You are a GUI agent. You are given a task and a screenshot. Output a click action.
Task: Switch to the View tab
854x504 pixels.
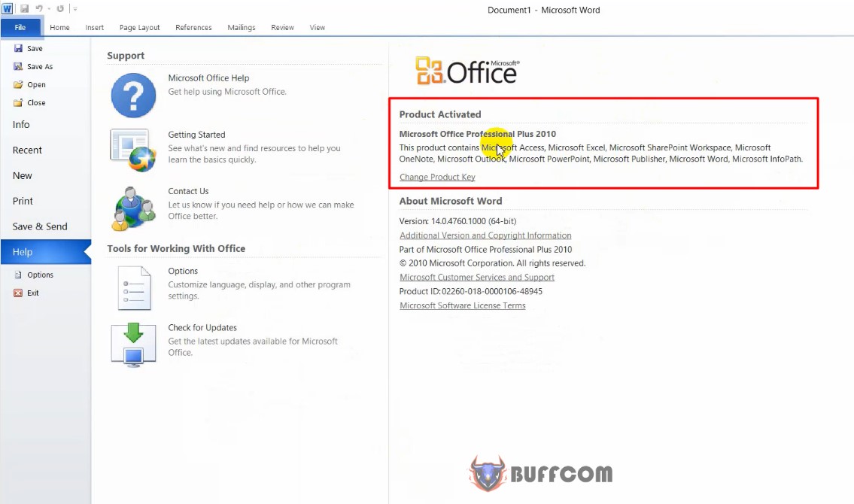pyautogui.click(x=317, y=27)
